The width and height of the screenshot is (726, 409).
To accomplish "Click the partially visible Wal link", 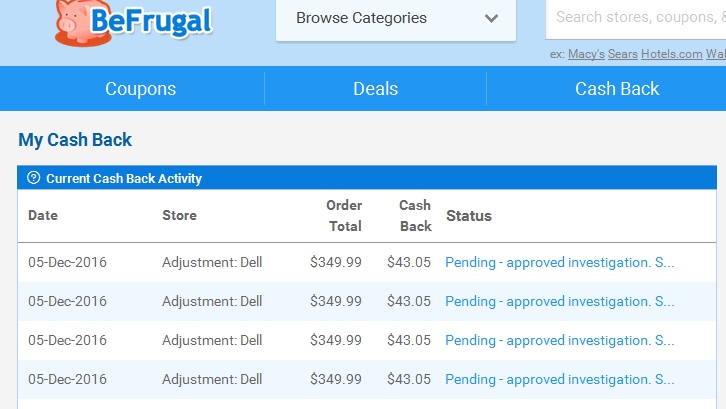I will point(715,54).
